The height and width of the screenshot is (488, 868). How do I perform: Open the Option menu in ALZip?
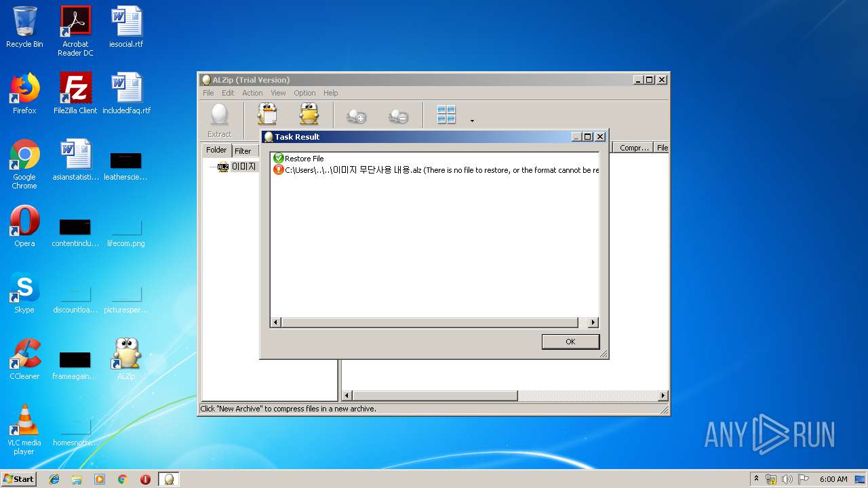pyautogui.click(x=304, y=93)
